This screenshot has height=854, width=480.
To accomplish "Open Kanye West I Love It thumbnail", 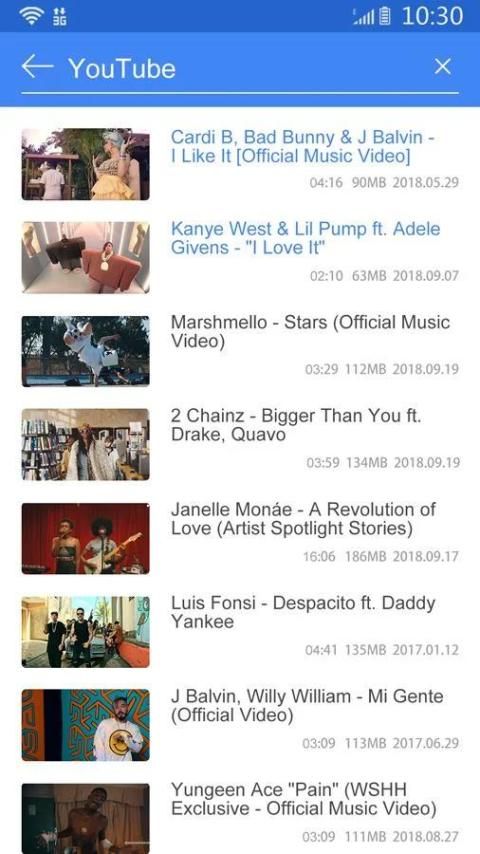I will (x=86, y=257).
